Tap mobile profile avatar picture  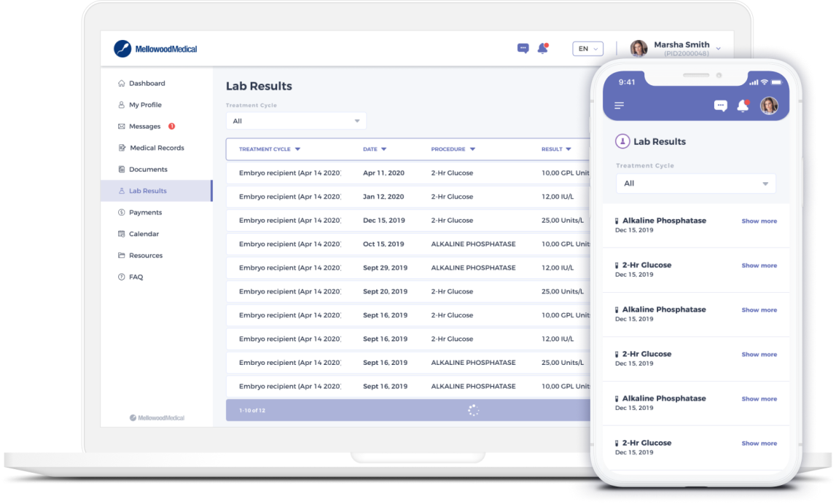pyautogui.click(x=769, y=106)
